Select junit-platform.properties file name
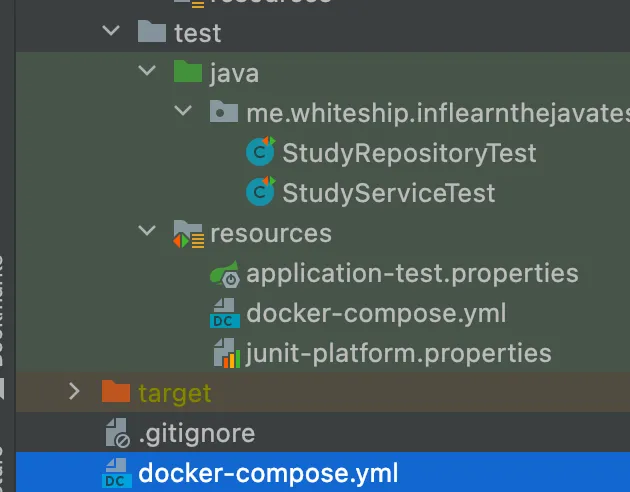Screen dimensions: 630x492 [398, 353]
